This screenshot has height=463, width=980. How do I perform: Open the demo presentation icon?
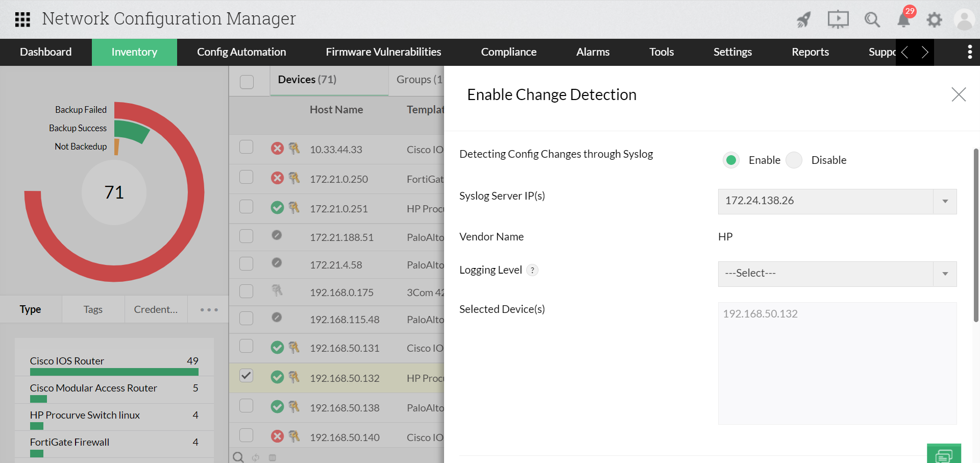[838, 19]
